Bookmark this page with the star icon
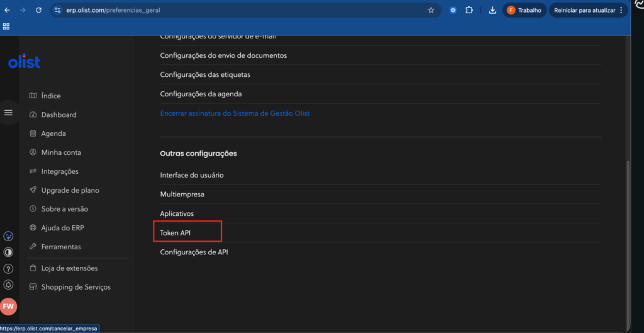Image resolution: width=644 pixels, height=333 pixels. 431,10
